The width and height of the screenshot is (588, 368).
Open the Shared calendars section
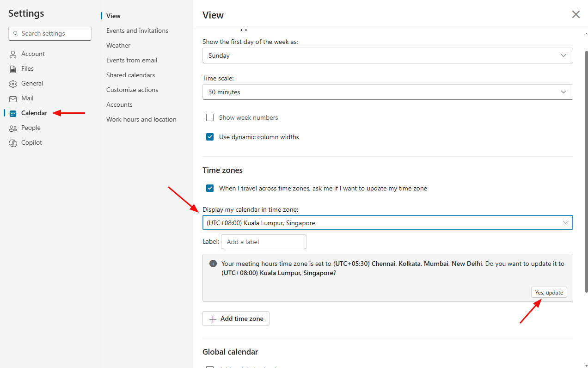[130, 75]
